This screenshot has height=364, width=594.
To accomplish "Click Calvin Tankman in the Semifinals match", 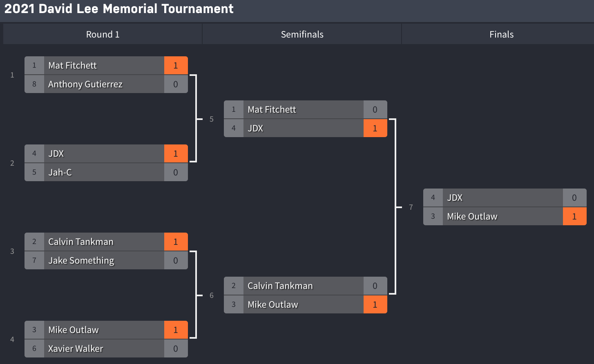I will click(x=280, y=286).
